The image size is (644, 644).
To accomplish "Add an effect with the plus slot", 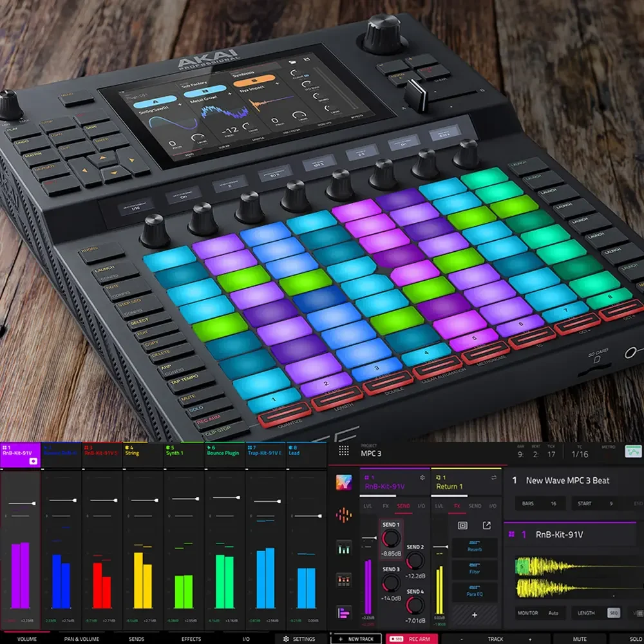I will coord(475,615).
